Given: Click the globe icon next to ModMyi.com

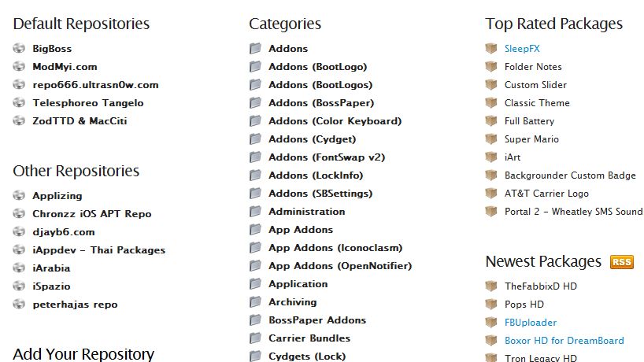Looking at the screenshot, I should pos(20,67).
